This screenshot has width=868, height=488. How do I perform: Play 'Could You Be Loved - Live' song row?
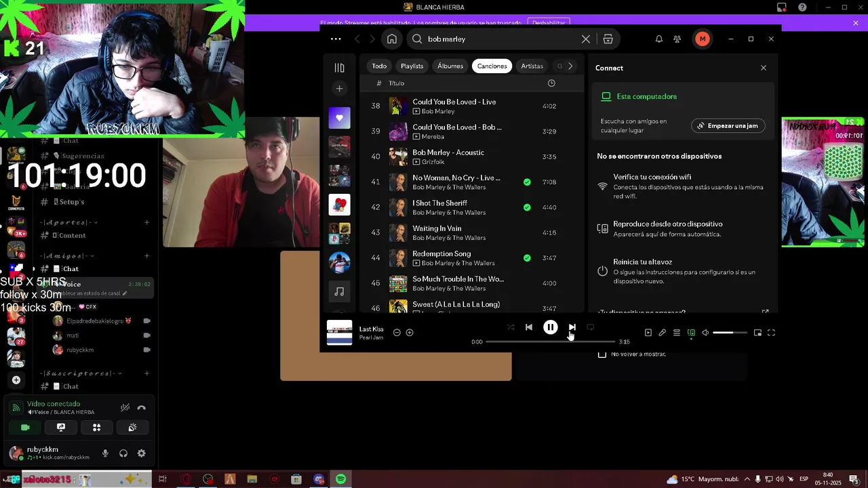point(473,106)
